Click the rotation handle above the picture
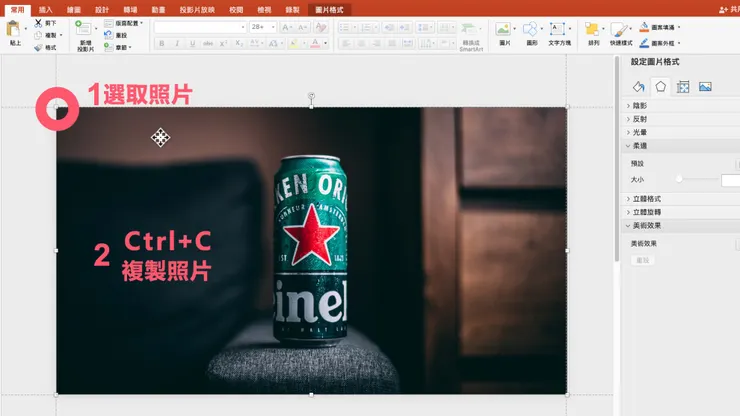740x416 pixels. (311, 96)
